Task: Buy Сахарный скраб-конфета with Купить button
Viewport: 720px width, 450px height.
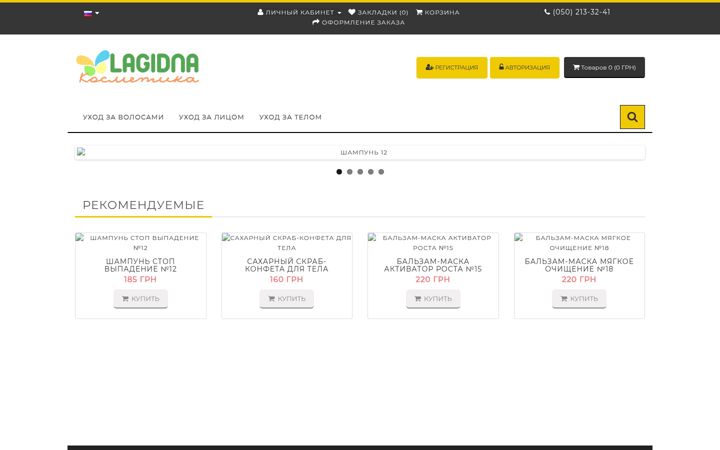Action: point(287,298)
